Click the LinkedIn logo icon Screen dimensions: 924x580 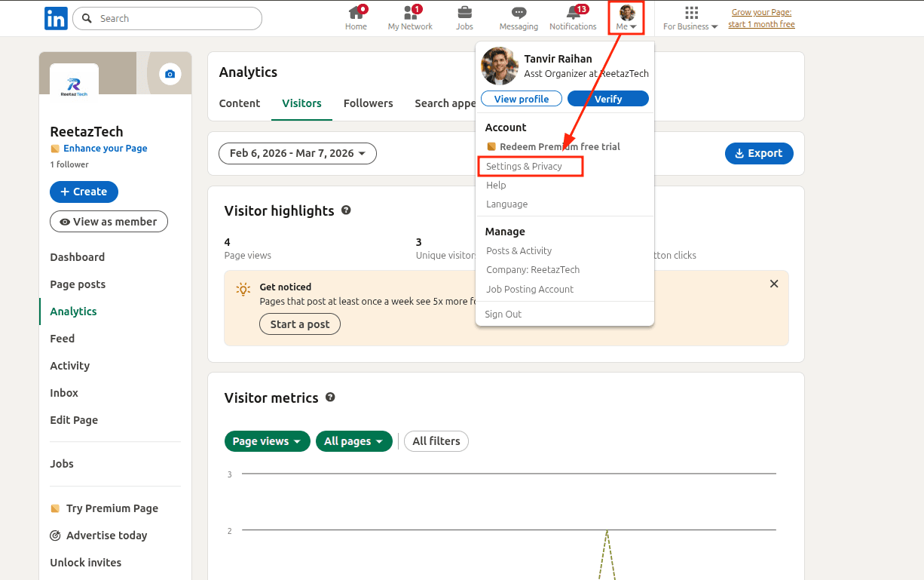[56, 18]
